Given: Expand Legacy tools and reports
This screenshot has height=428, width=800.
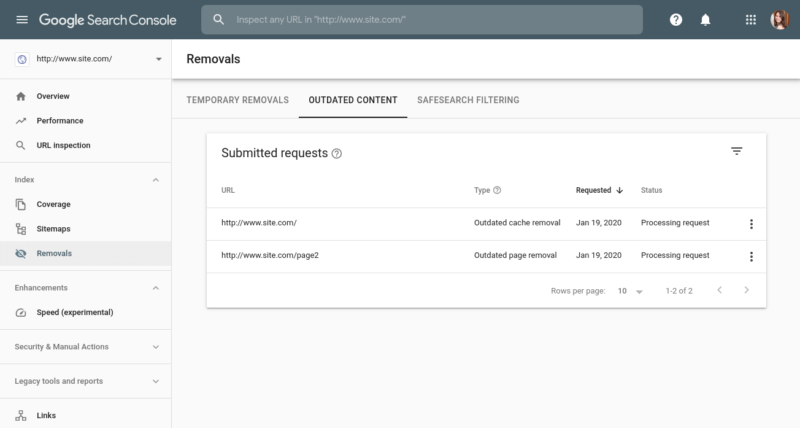Looking at the screenshot, I should (156, 382).
